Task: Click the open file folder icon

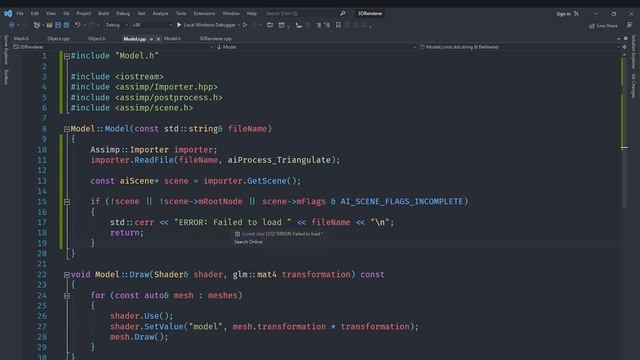Action: pos(49,25)
